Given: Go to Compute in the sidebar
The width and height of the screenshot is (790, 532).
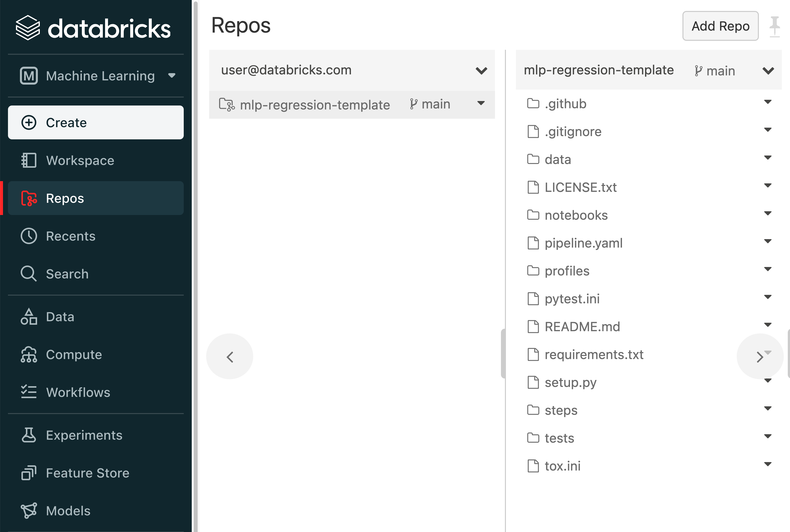Looking at the screenshot, I should 96,355.
